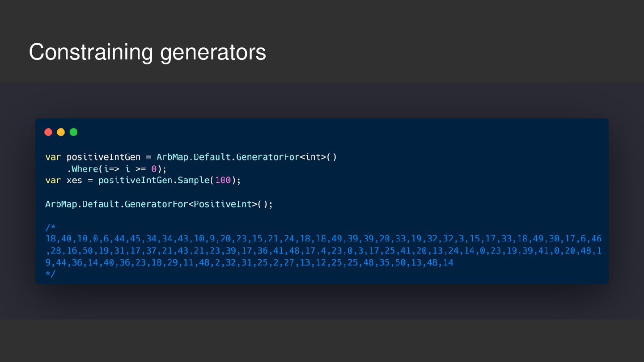Click 'GeneratorFor<int>()' on first code line
644x362 pixels.
(286, 157)
